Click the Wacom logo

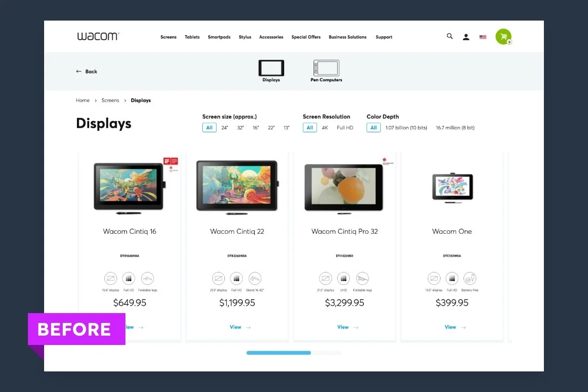pyautogui.click(x=98, y=36)
